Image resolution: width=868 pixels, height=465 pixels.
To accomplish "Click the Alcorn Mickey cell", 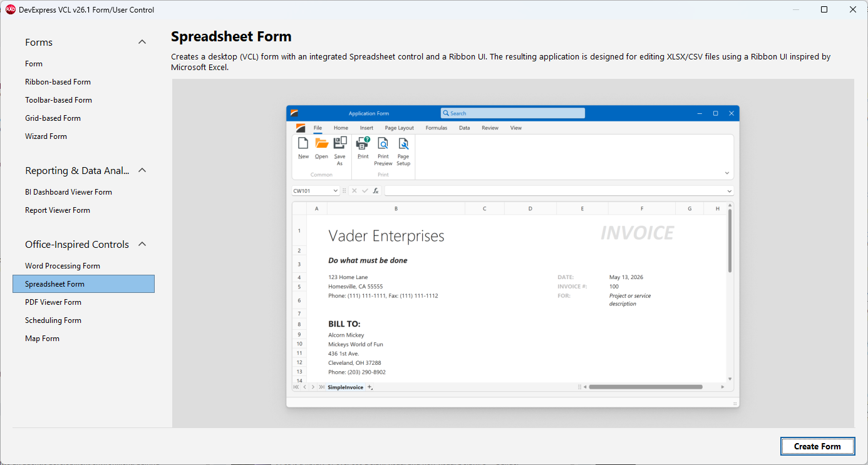I will pyautogui.click(x=346, y=335).
